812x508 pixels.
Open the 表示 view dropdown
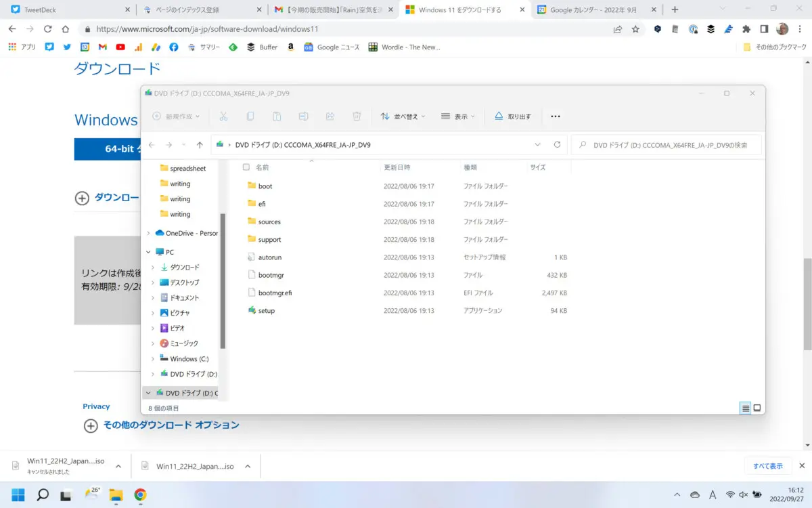457,117
